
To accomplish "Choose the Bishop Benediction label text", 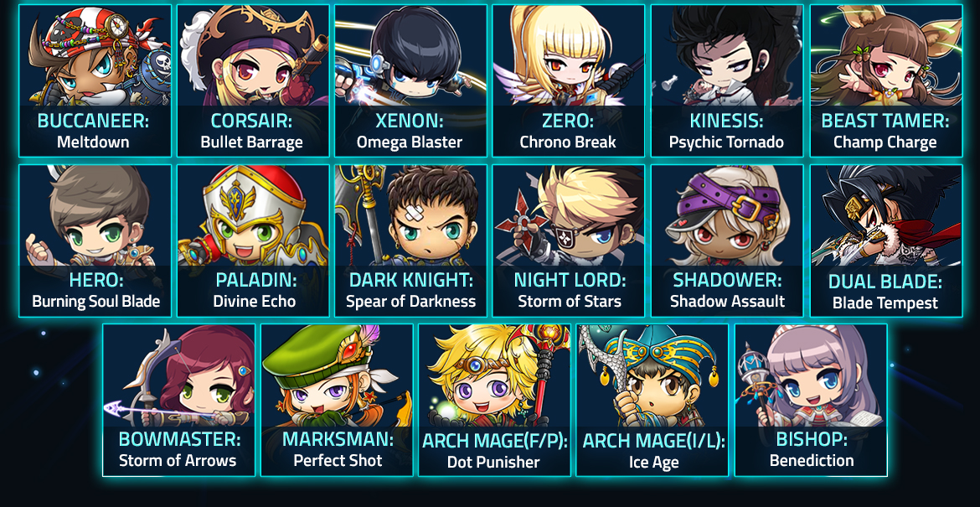I will pyautogui.click(x=812, y=449).
